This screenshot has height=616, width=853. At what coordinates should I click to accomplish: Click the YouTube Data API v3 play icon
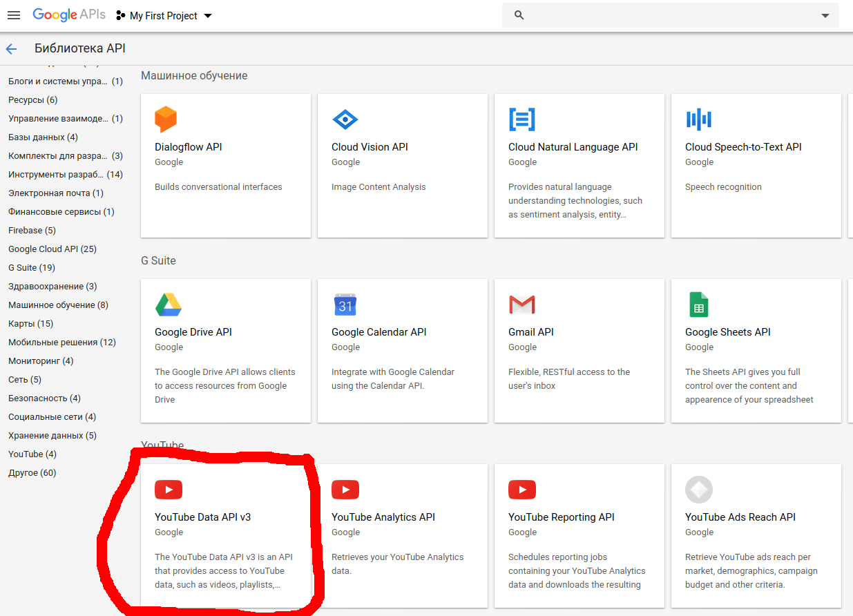tap(169, 490)
